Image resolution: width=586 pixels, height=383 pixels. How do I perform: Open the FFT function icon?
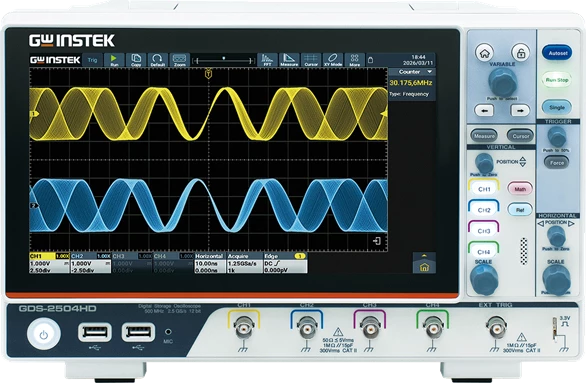click(267, 60)
